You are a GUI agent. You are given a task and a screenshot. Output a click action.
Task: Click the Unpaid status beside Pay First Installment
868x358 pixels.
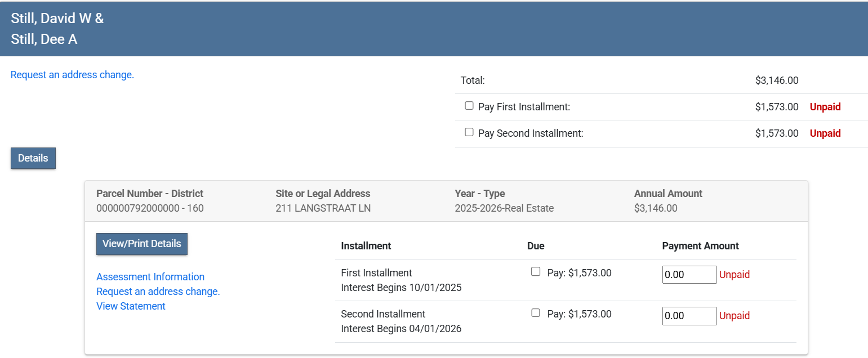coord(825,107)
